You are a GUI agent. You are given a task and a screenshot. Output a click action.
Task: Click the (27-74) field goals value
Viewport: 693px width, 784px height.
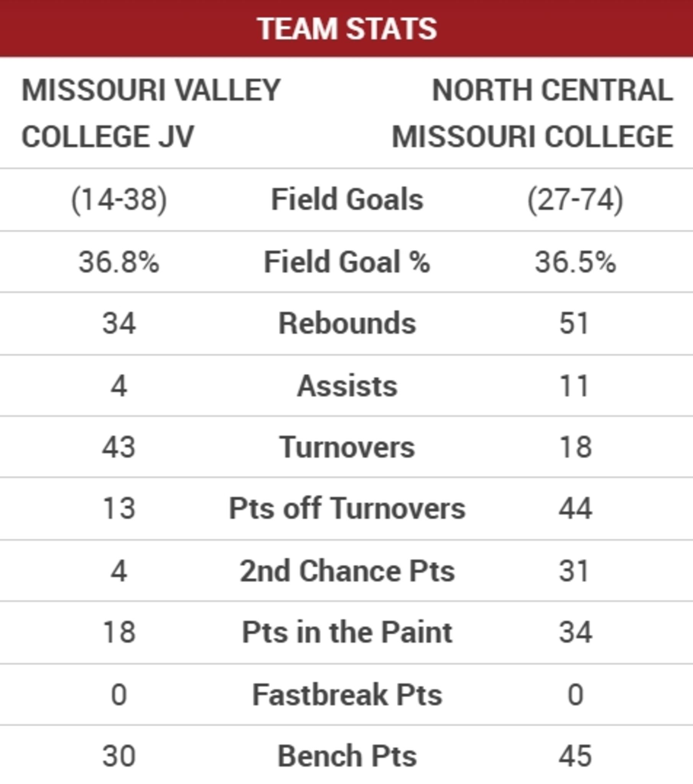click(575, 199)
